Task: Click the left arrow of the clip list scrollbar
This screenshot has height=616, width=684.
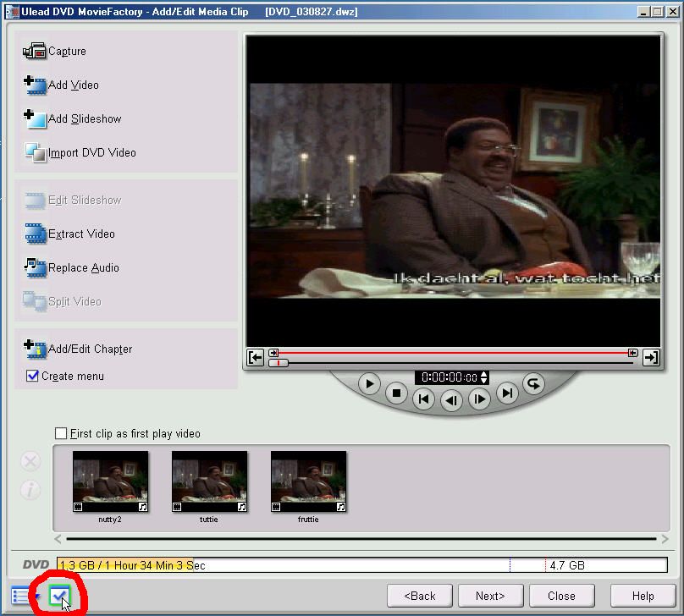Action: [58, 539]
